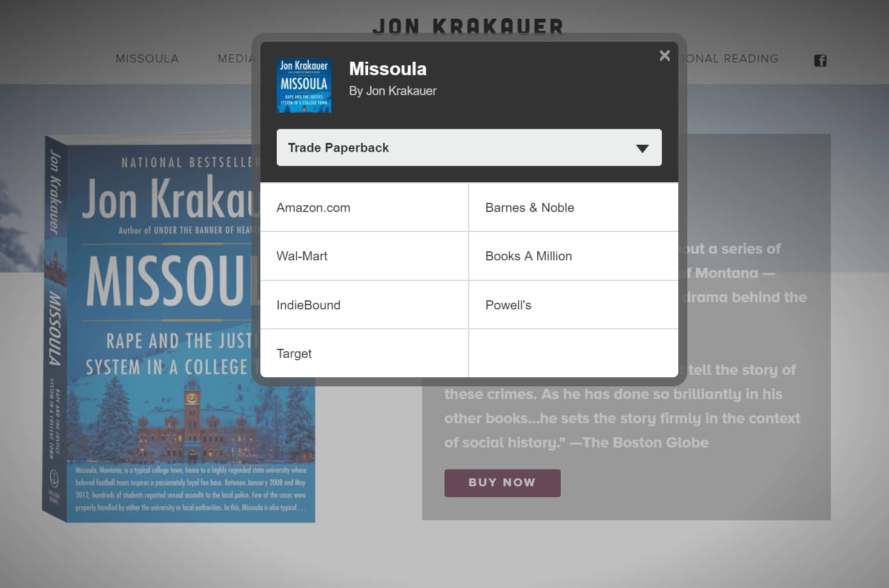
Task: Click the Jon Krakauer site title
Action: click(x=468, y=27)
